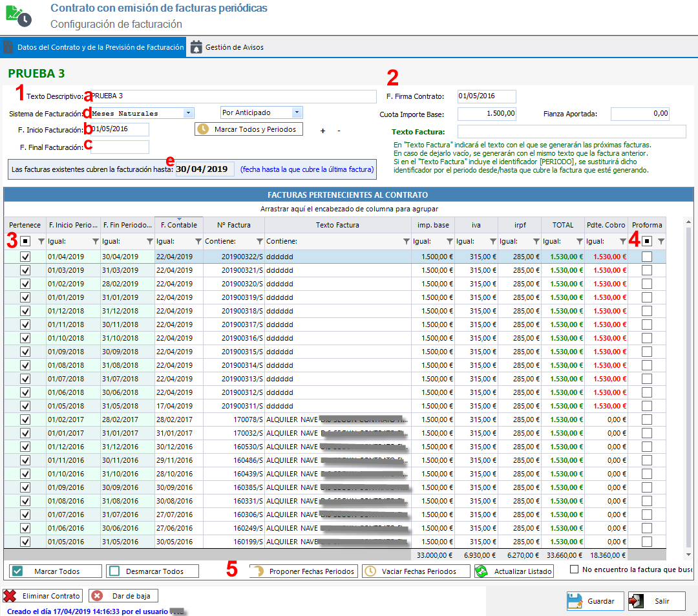Image resolution: width=698 pixels, height=616 pixels.
Task: Click filter funnel in Texto Factura column
Action: [x=406, y=241]
